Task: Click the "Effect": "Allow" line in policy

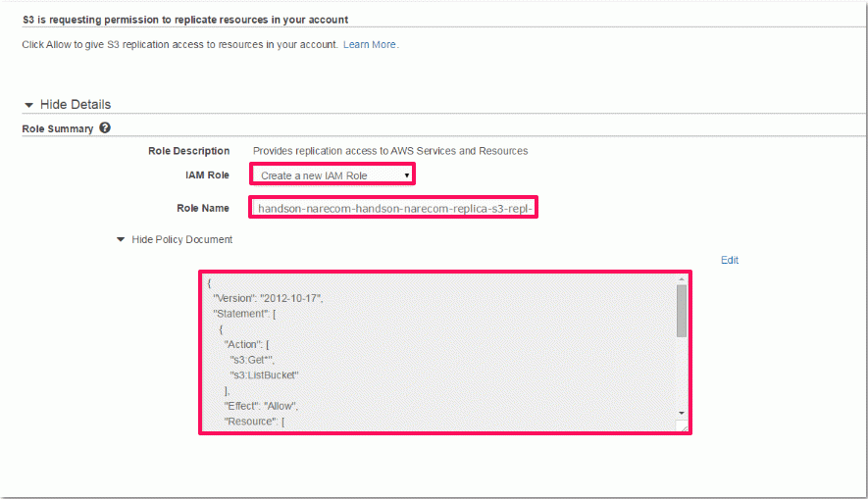Action: [x=261, y=406]
